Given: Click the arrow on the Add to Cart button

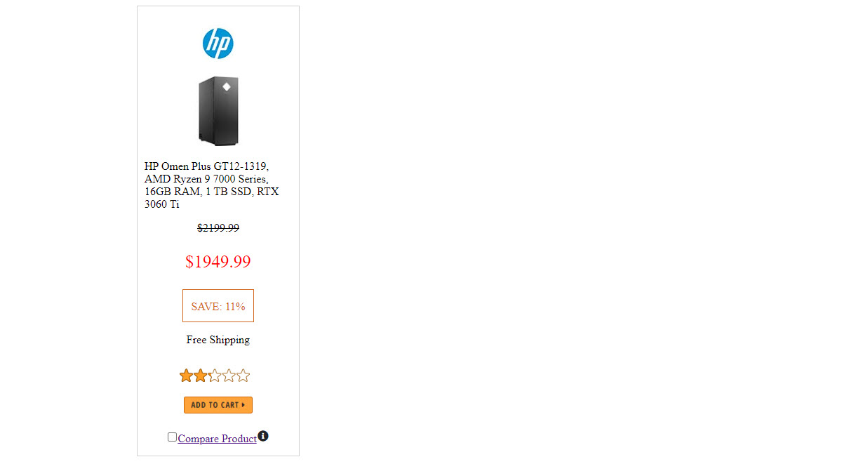Looking at the screenshot, I should click(243, 405).
